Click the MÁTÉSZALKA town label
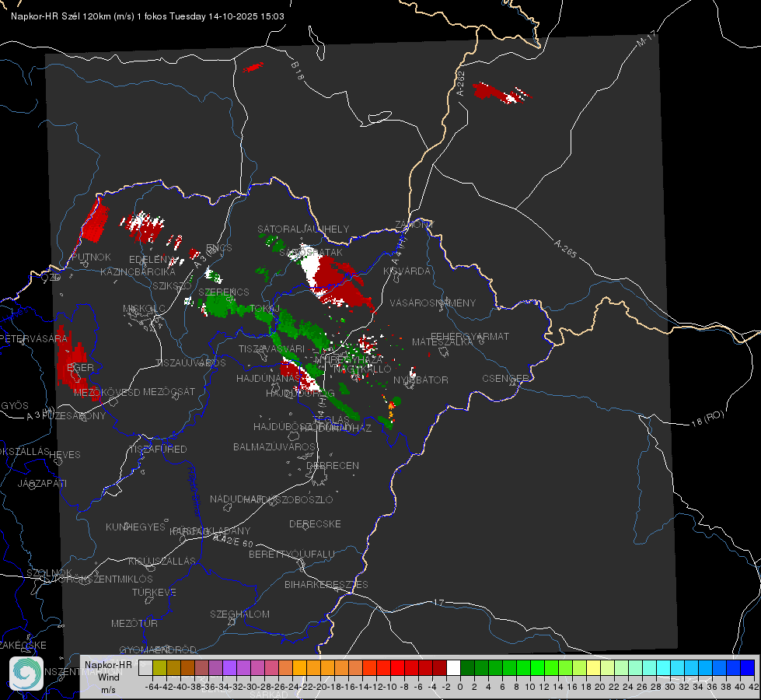Viewport: 761px width, 700px height. (442, 341)
